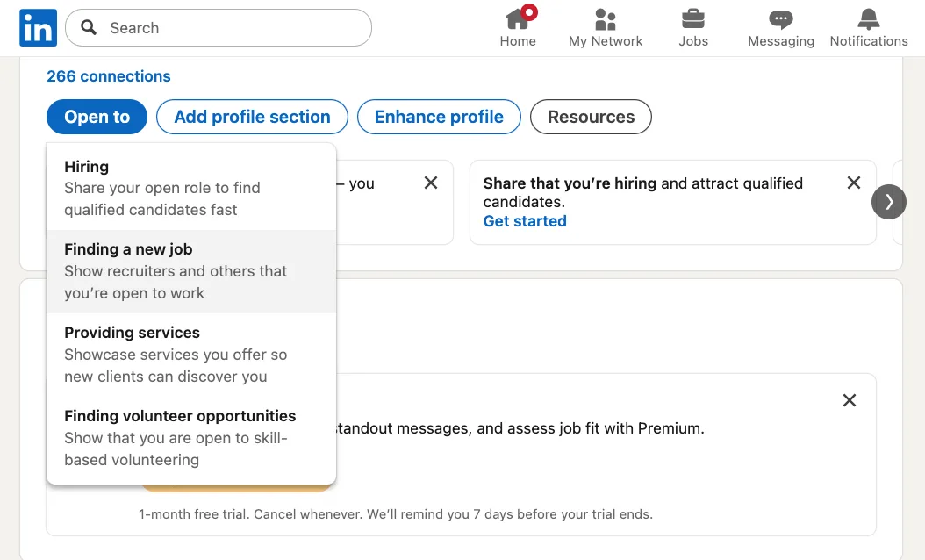The image size is (925, 560).
Task: Close the Premium promotion card
Action: (x=850, y=400)
